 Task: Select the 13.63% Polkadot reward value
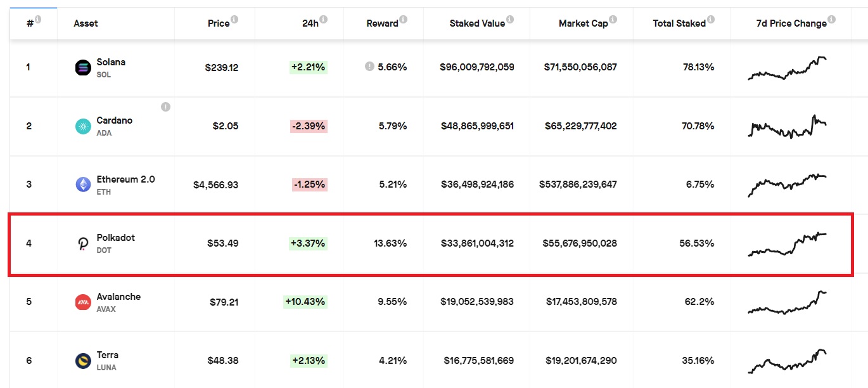tap(391, 243)
